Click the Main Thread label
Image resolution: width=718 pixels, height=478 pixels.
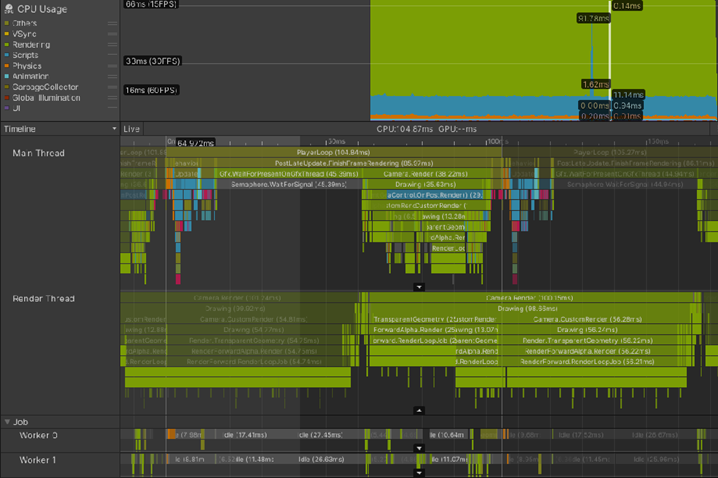click(38, 153)
